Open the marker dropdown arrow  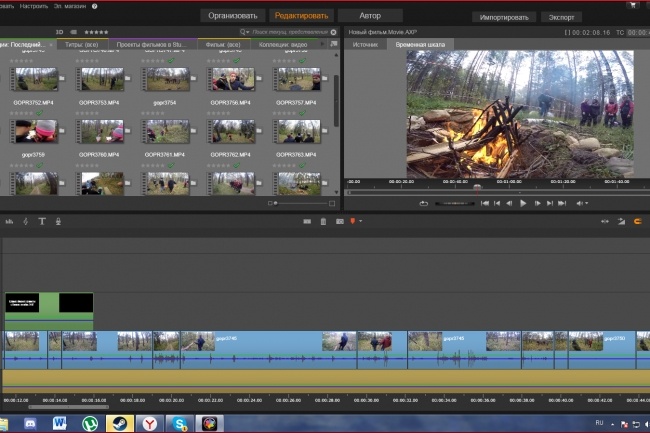(x=361, y=221)
